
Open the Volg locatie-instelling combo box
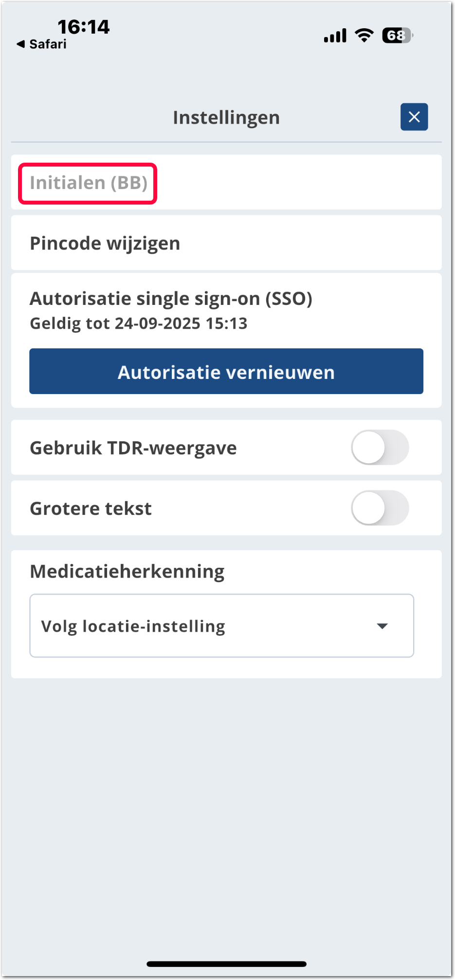[x=204, y=626]
